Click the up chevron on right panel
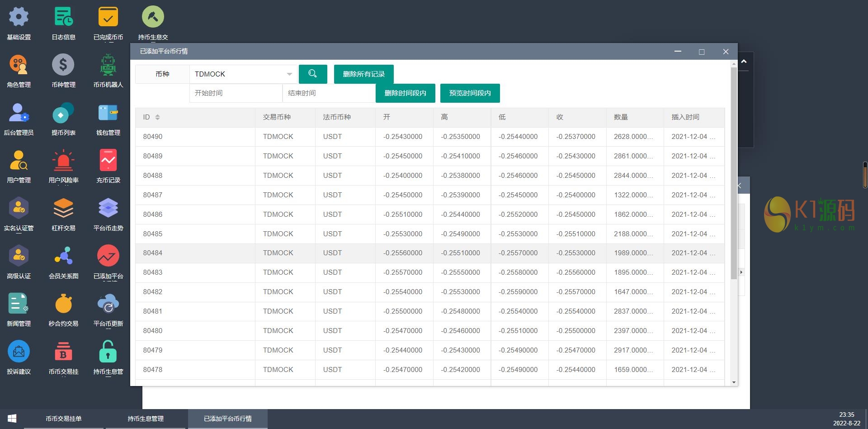Image resolution: width=868 pixels, height=429 pixels. click(744, 62)
